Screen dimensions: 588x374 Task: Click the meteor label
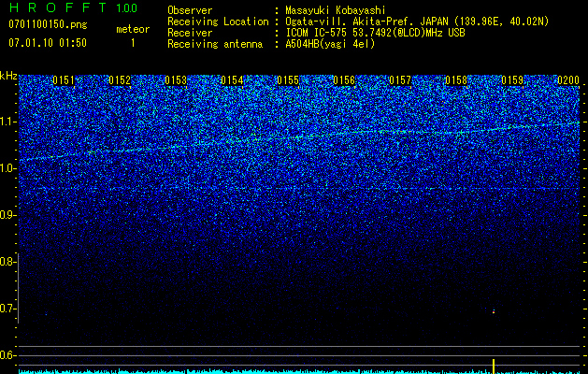point(133,29)
